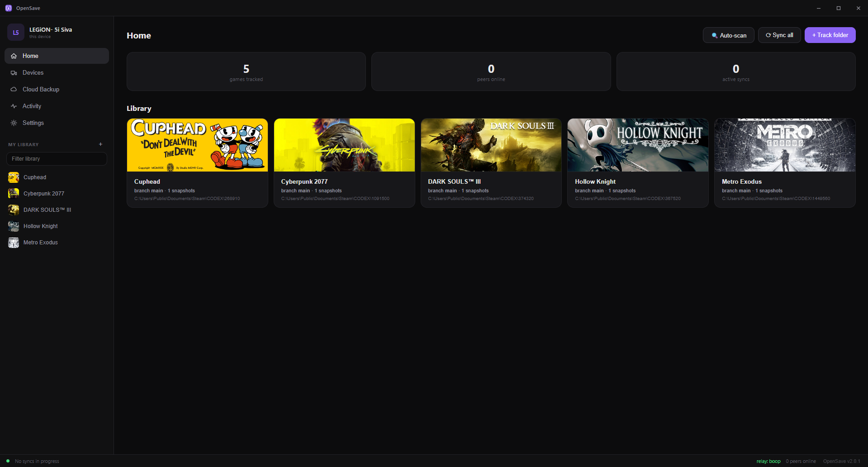Click Cuphead icon in sidebar library
This screenshot has width=868, height=467.
[14, 177]
